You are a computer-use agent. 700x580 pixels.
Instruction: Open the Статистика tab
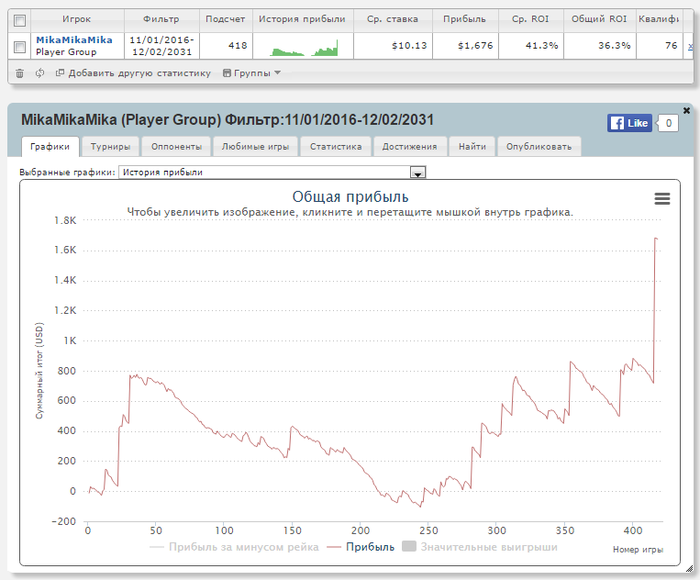click(x=336, y=146)
